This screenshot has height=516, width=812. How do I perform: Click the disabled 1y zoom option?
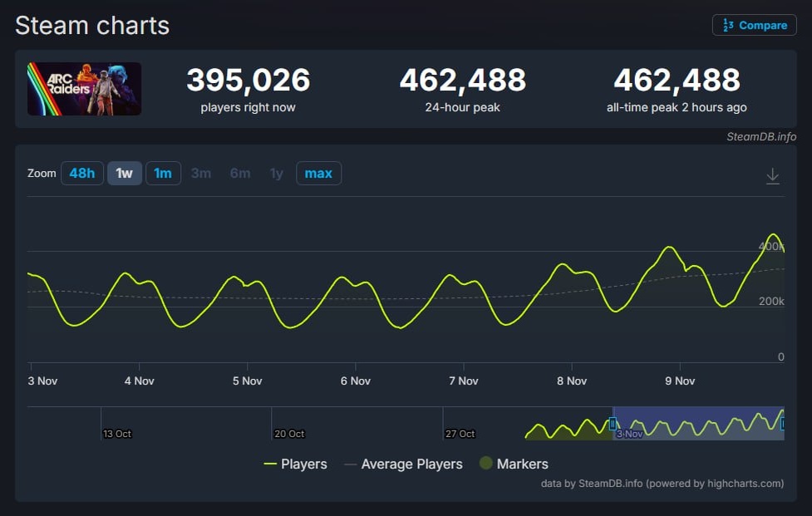[x=277, y=174]
